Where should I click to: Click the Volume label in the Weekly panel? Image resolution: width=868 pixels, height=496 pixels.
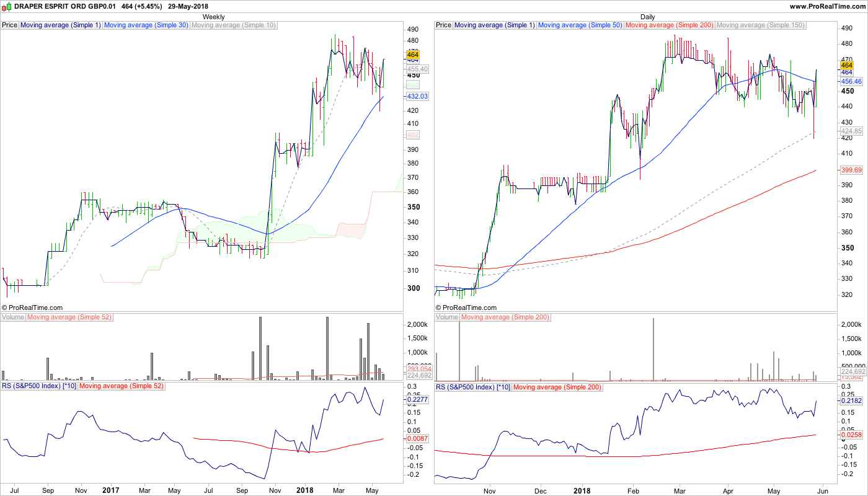pos(13,317)
